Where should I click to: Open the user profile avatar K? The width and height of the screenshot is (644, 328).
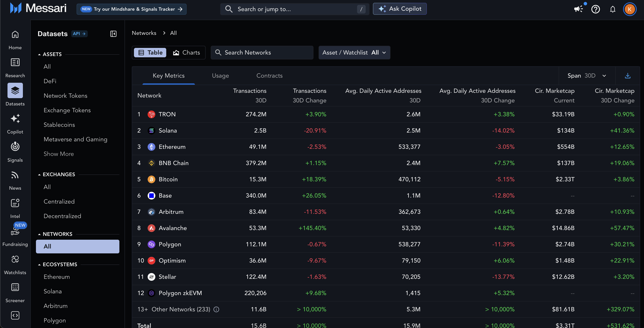click(629, 9)
